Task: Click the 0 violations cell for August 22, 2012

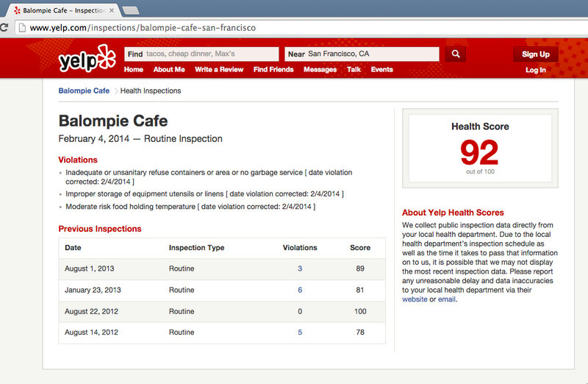Action: click(x=300, y=312)
